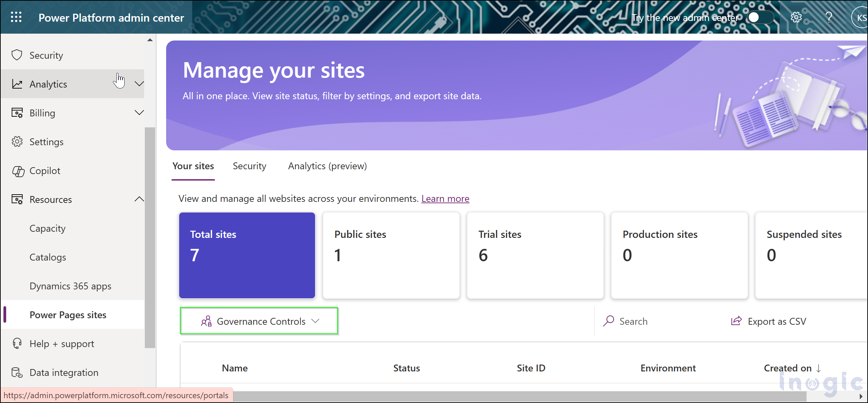
Task: Click the Copilot icon in sidebar
Action: [x=18, y=171]
